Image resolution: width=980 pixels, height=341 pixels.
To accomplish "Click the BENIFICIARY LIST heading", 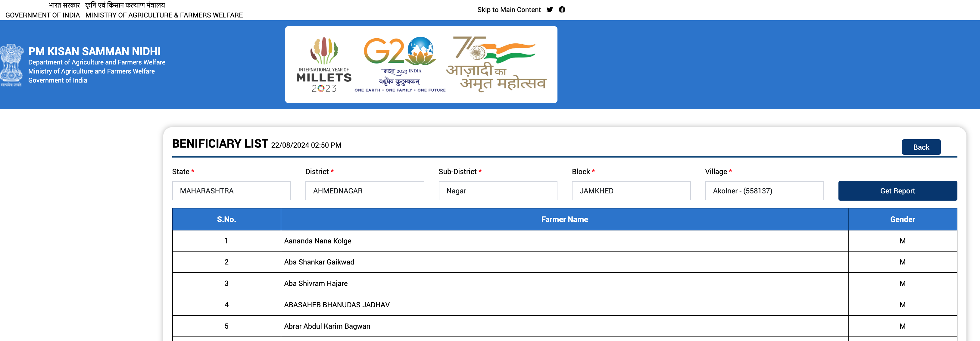I will pos(220,143).
